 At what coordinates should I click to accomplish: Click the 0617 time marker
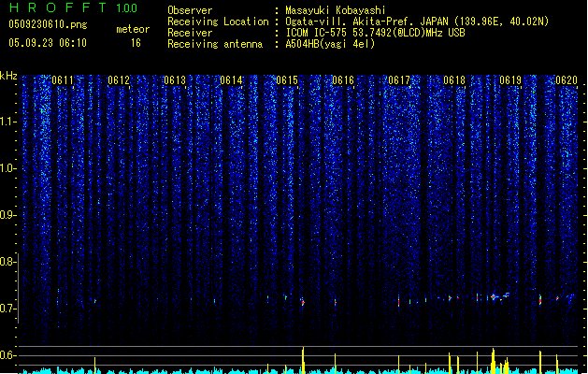(399, 80)
